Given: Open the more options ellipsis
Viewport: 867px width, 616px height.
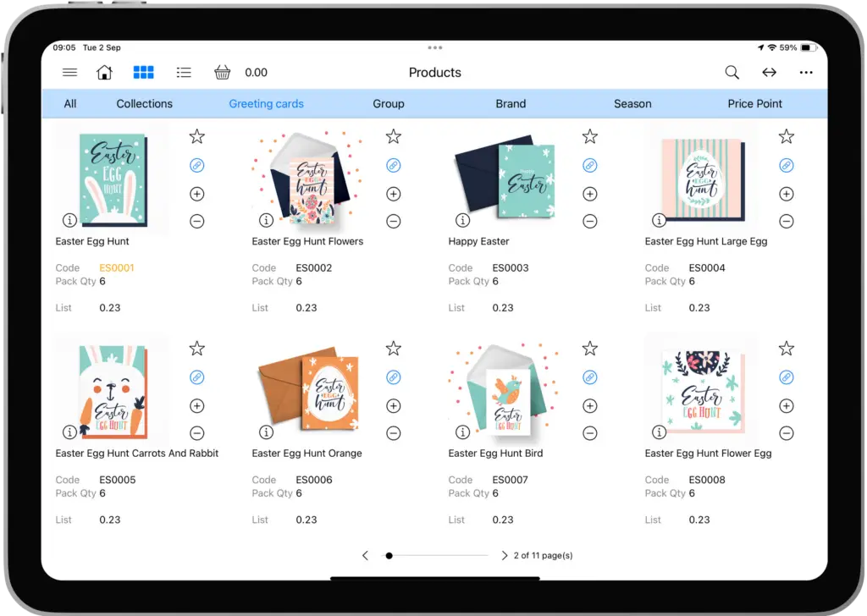Looking at the screenshot, I should [x=806, y=73].
